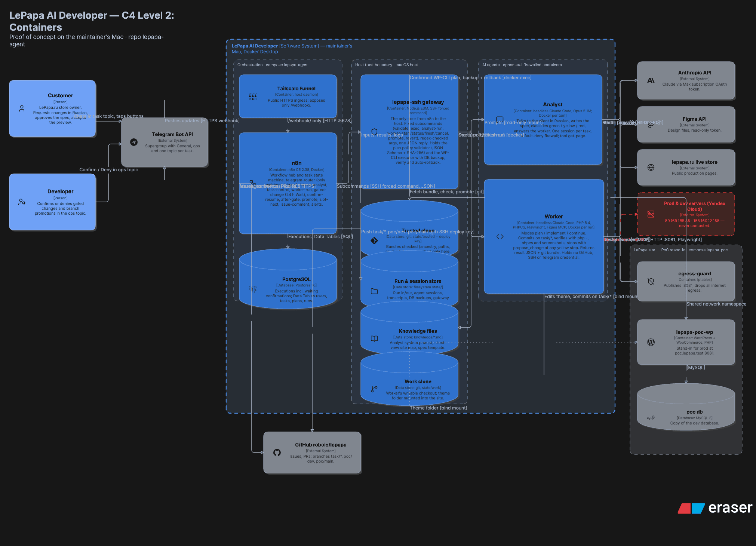Select the GitHub roboio/lepapa title
Screen dimensions: 756x546
click(x=320, y=445)
